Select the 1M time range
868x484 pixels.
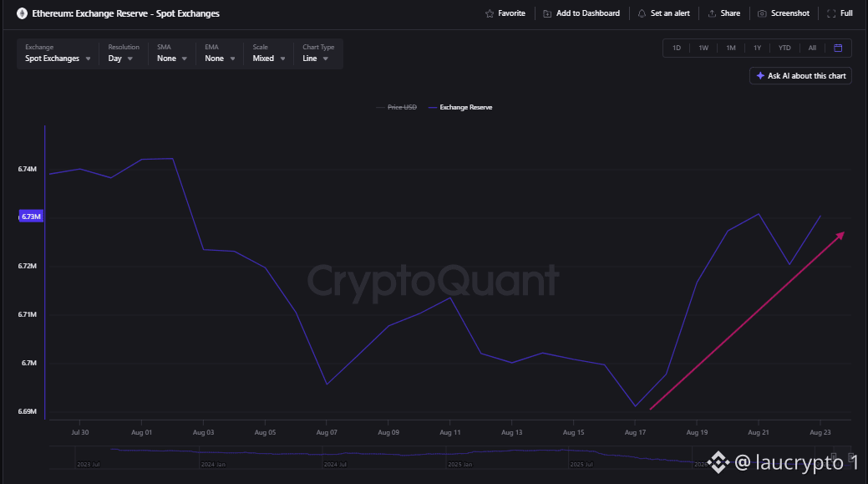(x=731, y=48)
